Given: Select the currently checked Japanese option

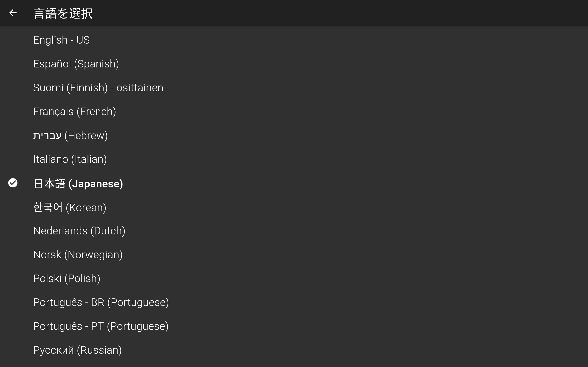Looking at the screenshot, I should [x=294, y=183].
